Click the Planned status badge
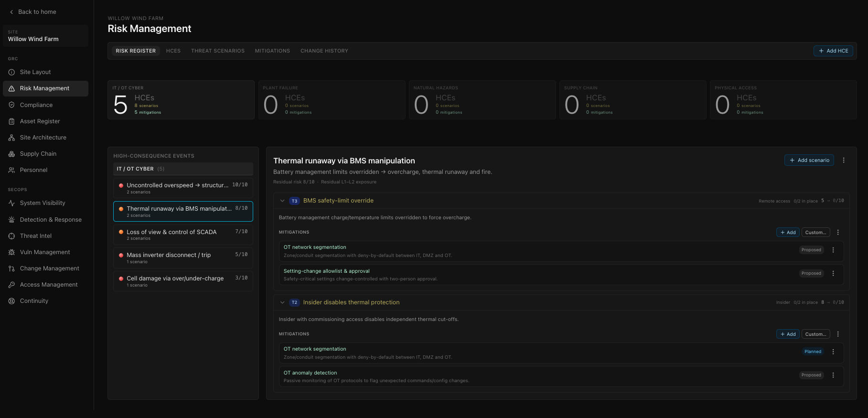Image resolution: width=868 pixels, height=418 pixels. click(x=813, y=352)
